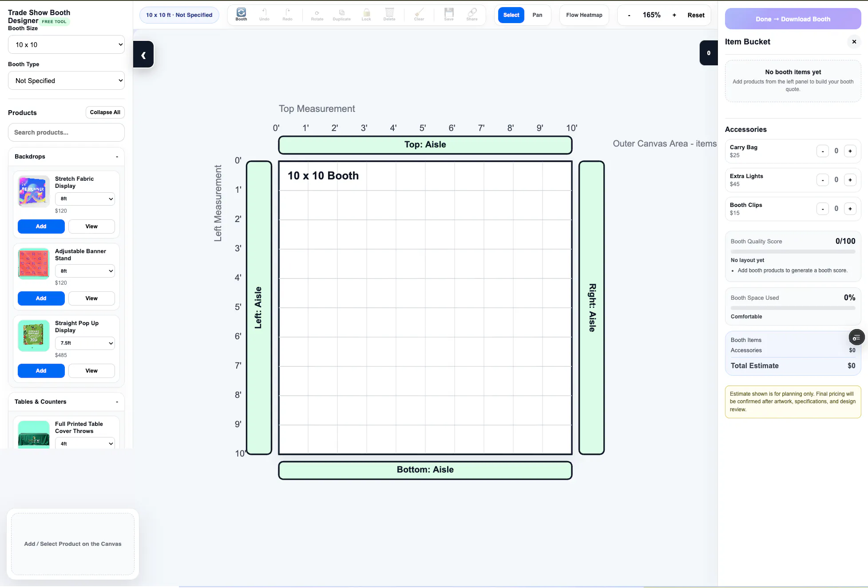The image size is (868, 588).
Task: Reset the canvas zoom
Action: click(696, 15)
